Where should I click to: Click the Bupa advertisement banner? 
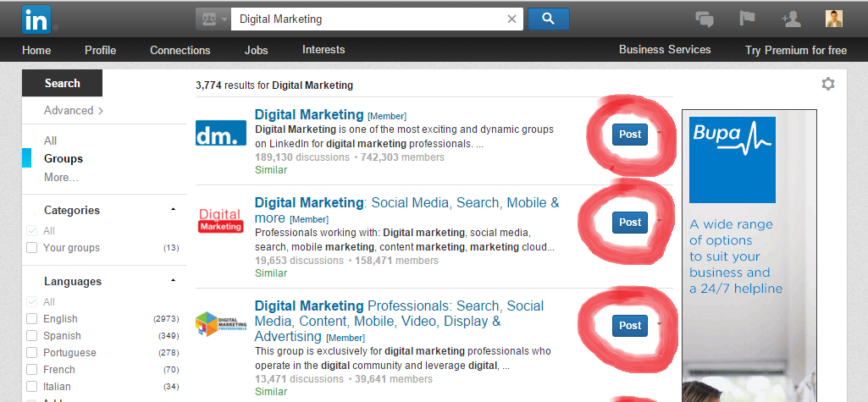point(749,254)
